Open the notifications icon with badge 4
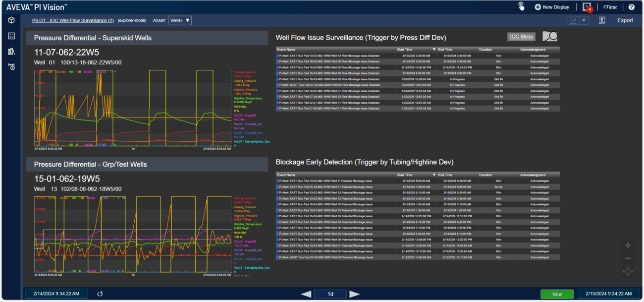The image size is (644, 302). point(587,7)
